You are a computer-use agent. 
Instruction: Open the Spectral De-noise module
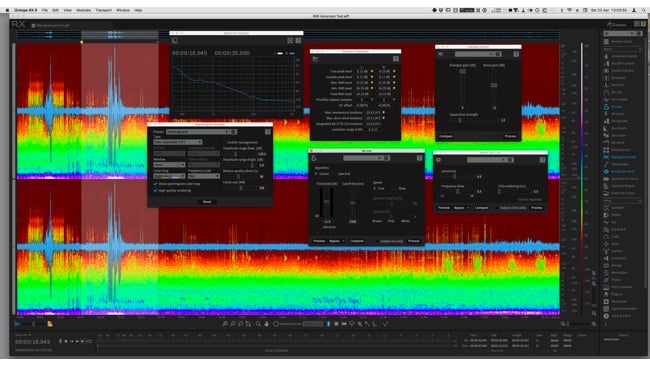tap(620, 179)
